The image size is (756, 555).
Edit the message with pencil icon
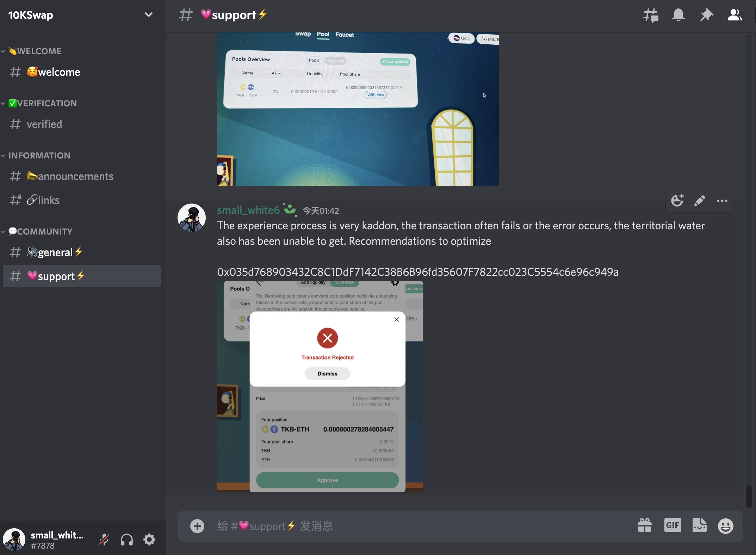(700, 201)
